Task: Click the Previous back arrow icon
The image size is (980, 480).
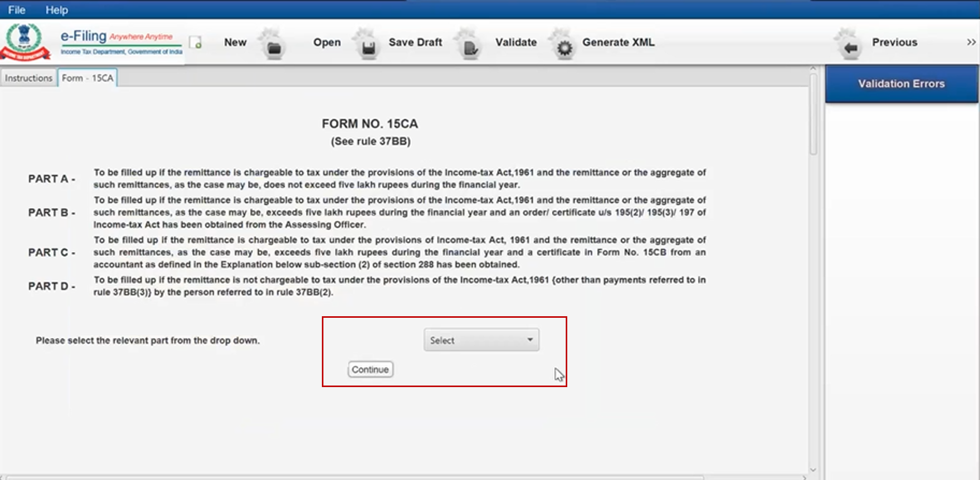Action: point(850,48)
